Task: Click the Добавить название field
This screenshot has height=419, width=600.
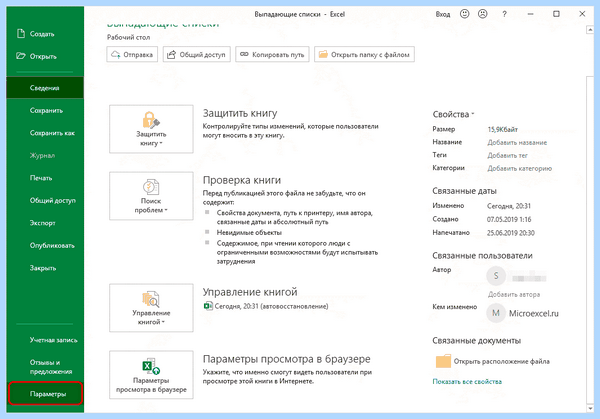Action: [517, 142]
